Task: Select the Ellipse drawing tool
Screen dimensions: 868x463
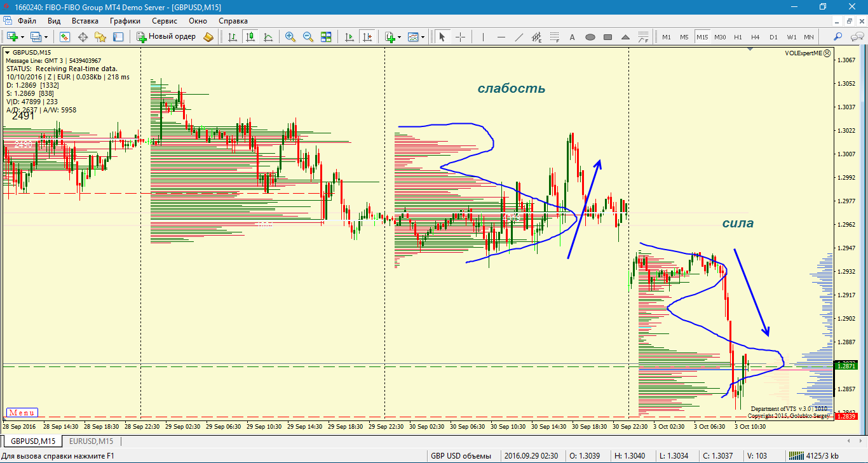Action: pos(590,37)
